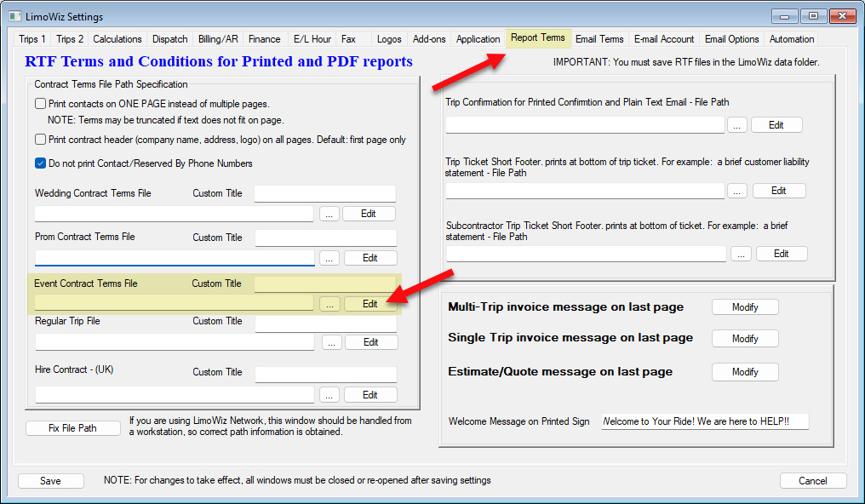Open the Calculations tab
Screen dimensions: 865x504
click(117, 39)
